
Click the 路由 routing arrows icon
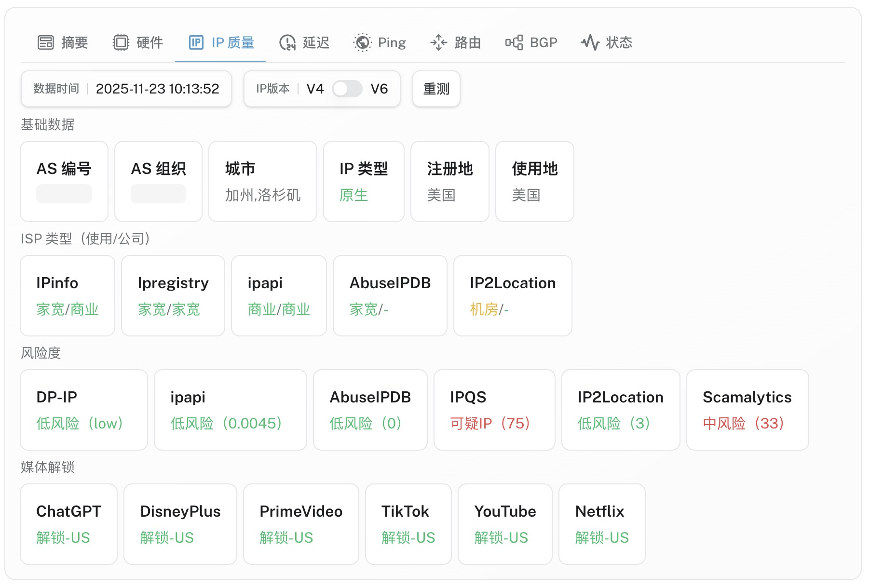(x=438, y=42)
